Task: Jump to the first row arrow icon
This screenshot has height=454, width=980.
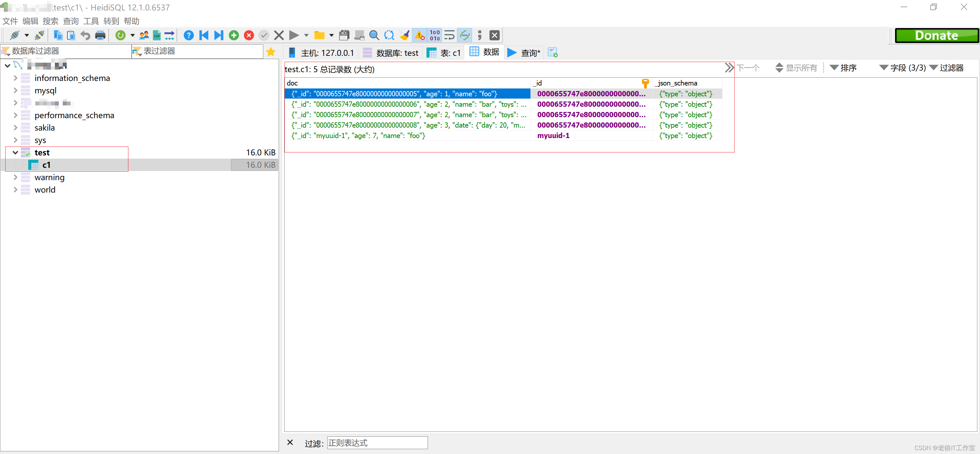Action: pos(204,35)
